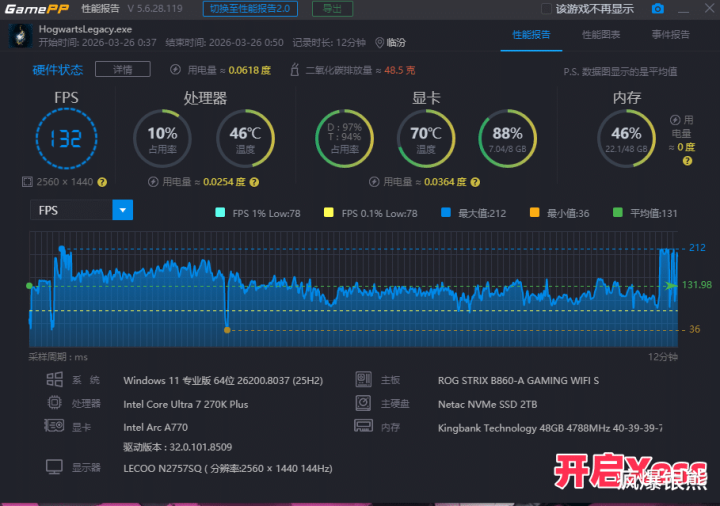The image size is (720, 506).
Task: Click the Intel Arc A770 text
Action: tap(156, 427)
